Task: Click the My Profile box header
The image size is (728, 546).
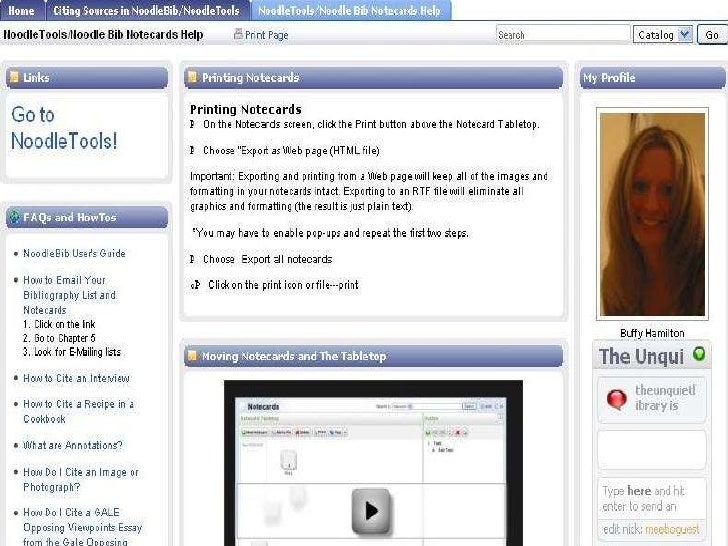Action: point(652,78)
